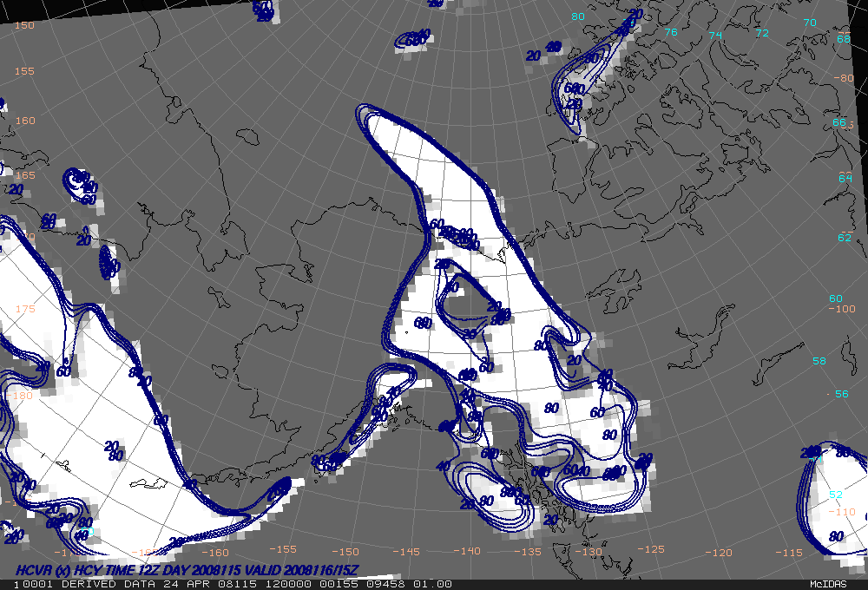Click the -145 longitude label
The image size is (868, 590).
pos(406,551)
